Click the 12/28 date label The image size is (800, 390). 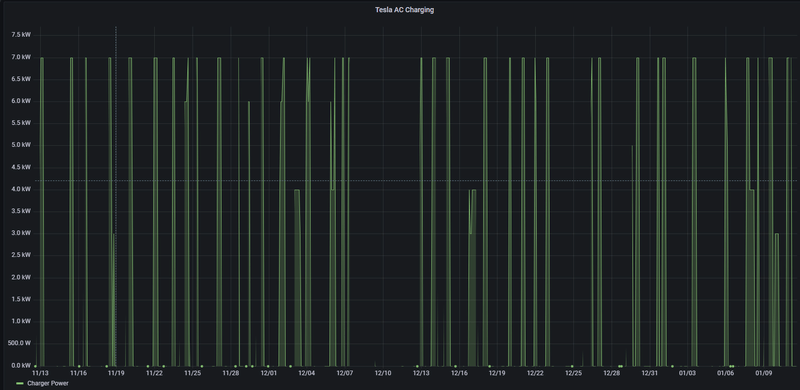(611, 373)
